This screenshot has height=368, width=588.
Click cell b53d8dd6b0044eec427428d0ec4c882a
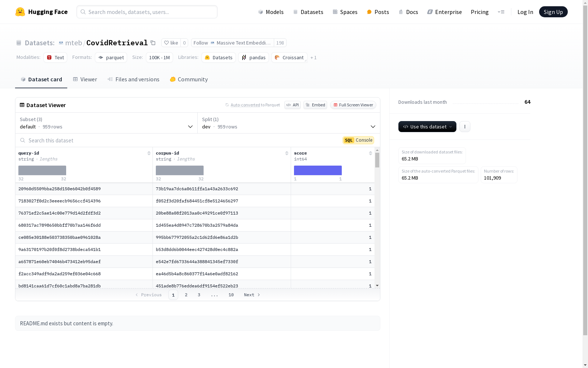[x=222, y=250]
